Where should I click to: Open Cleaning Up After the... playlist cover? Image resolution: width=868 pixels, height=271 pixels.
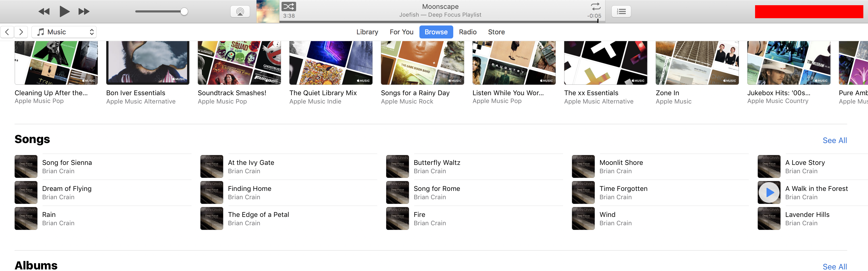click(56, 63)
